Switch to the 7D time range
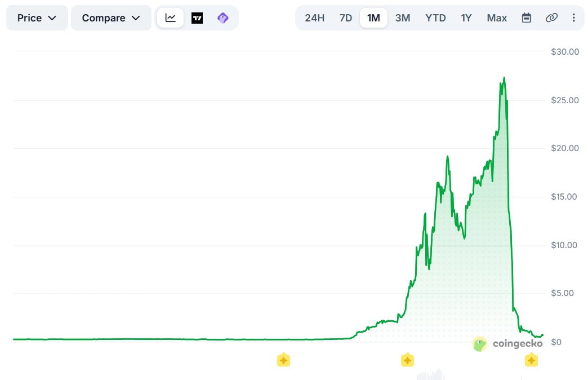588x380 pixels. (x=345, y=18)
